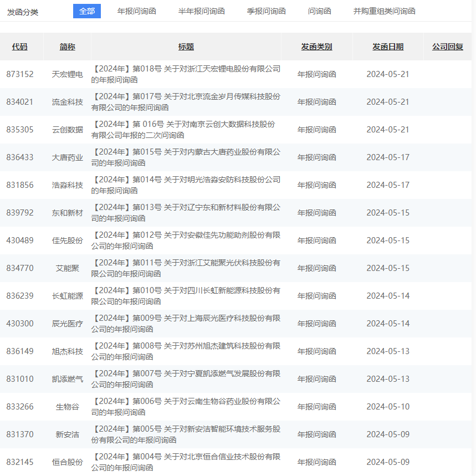Click stock code 839792
476x476 pixels.
[x=20, y=213]
